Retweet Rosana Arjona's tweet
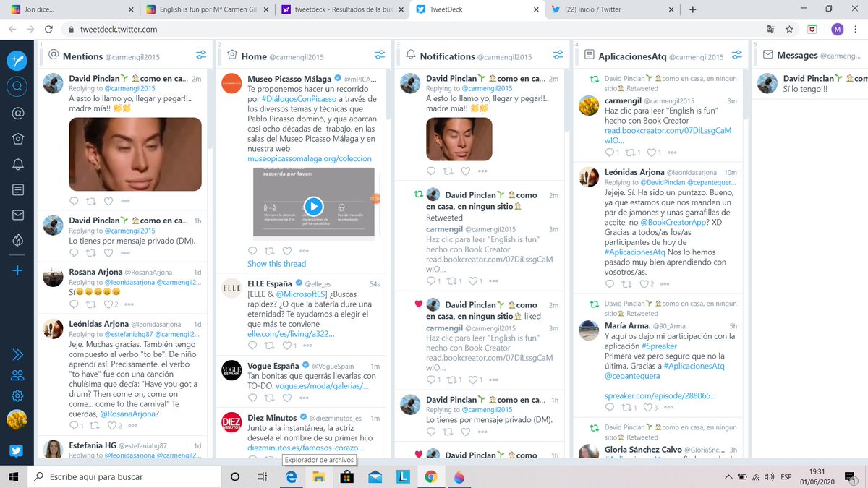The width and height of the screenshot is (868, 488). 91,304
